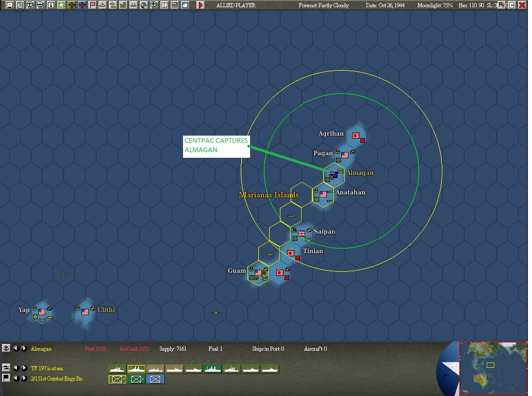Open 'TF 197 is at sea' link

[47, 369]
